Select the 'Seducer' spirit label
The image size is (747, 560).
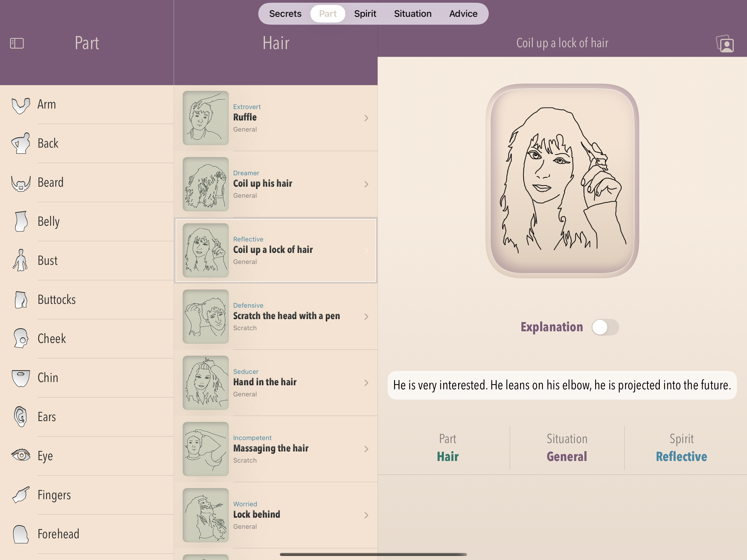point(246,371)
